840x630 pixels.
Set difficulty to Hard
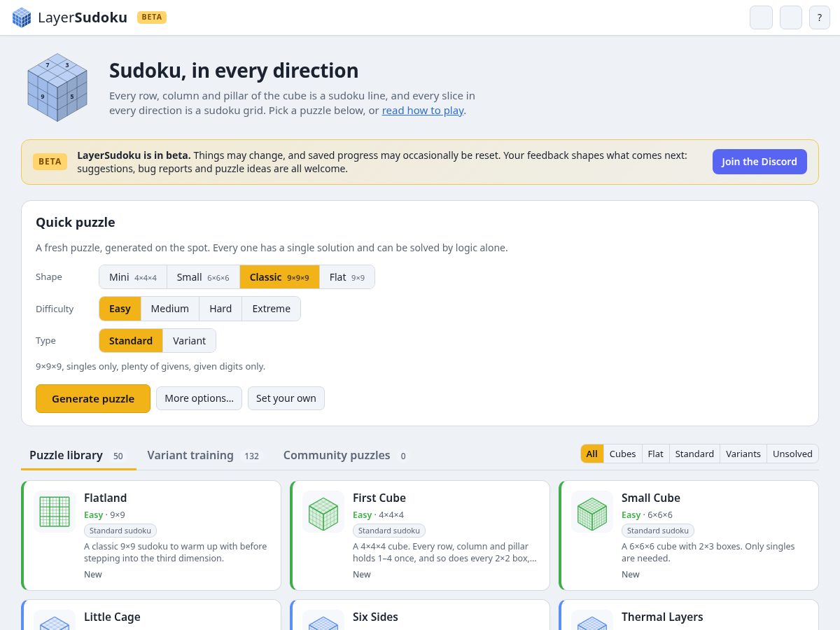[220, 309]
